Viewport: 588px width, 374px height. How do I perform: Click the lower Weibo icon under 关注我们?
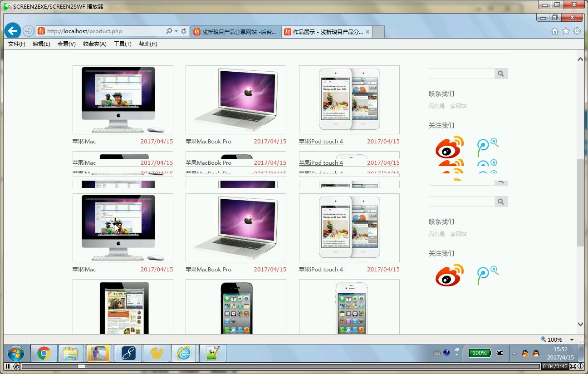(450, 275)
